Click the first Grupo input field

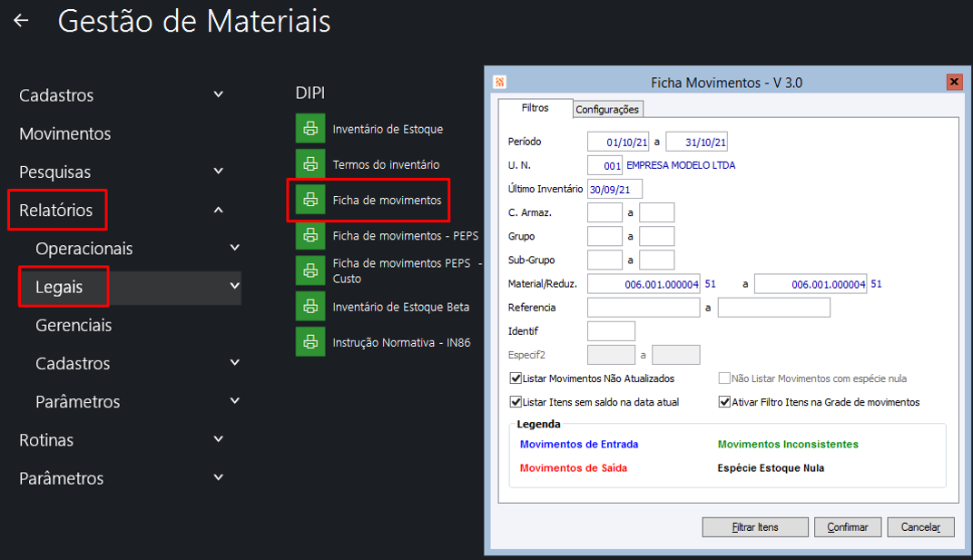pyautogui.click(x=605, y=236)
